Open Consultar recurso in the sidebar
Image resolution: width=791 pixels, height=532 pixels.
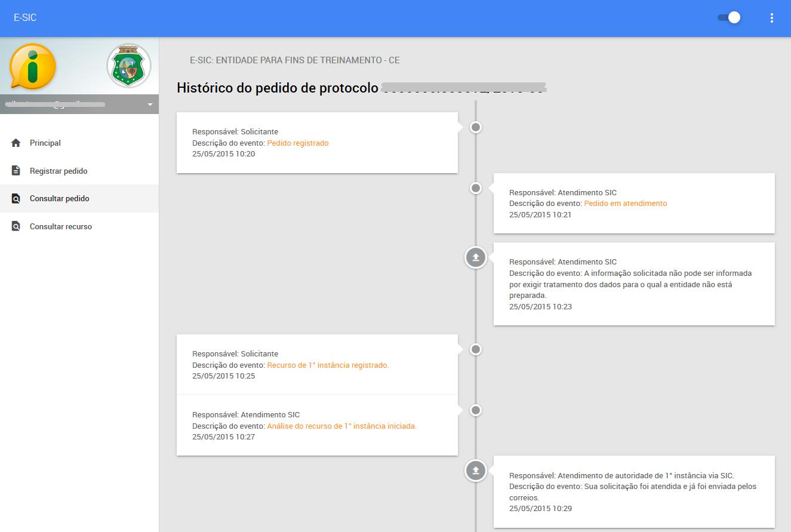click(79, 226)
